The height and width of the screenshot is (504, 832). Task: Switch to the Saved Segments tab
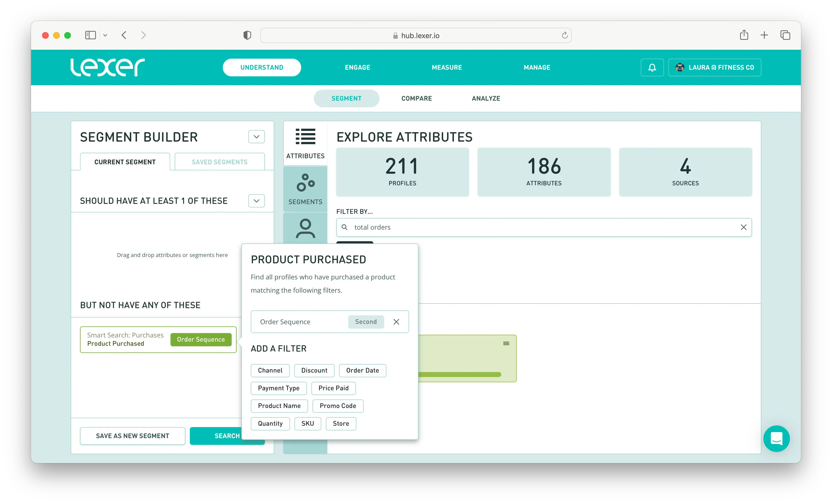pyautogui.click(x=219, y=162)
